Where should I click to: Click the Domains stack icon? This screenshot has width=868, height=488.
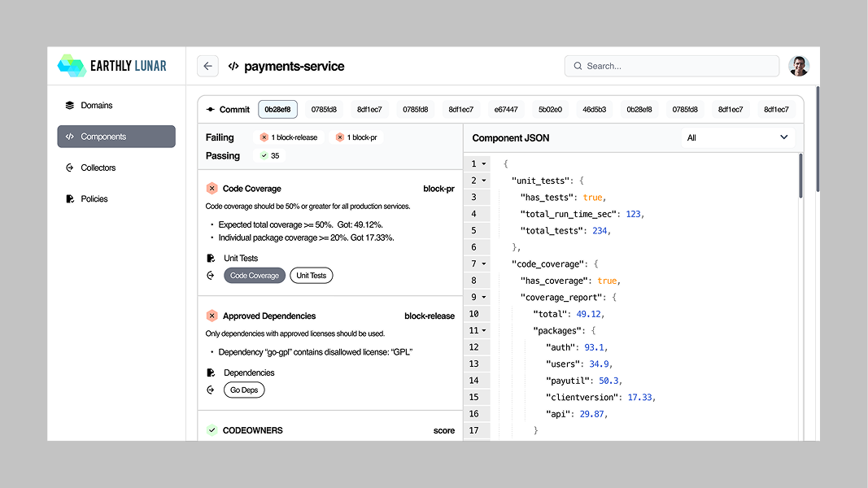(70, 105)
